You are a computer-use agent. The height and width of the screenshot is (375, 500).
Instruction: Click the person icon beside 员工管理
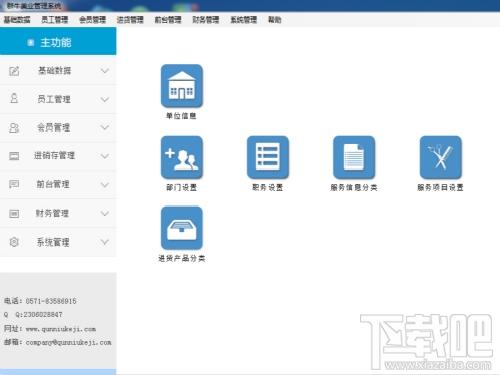14,99
